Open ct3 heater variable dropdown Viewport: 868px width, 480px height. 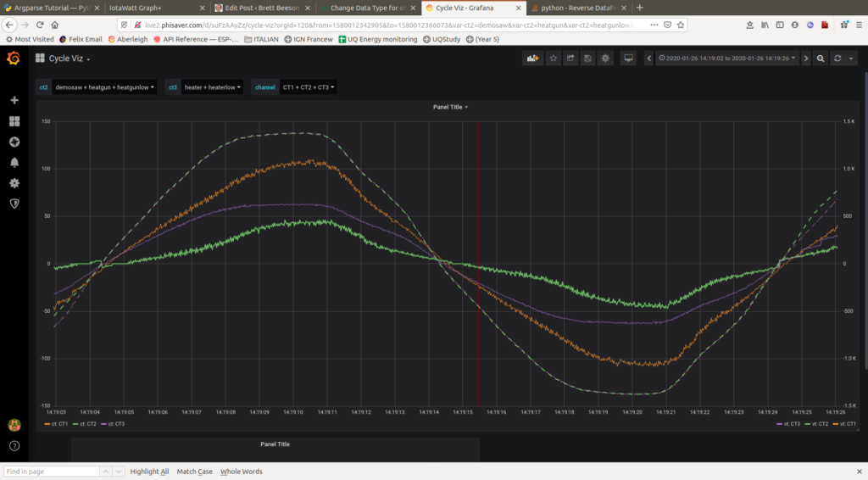(x=213, y=87)
